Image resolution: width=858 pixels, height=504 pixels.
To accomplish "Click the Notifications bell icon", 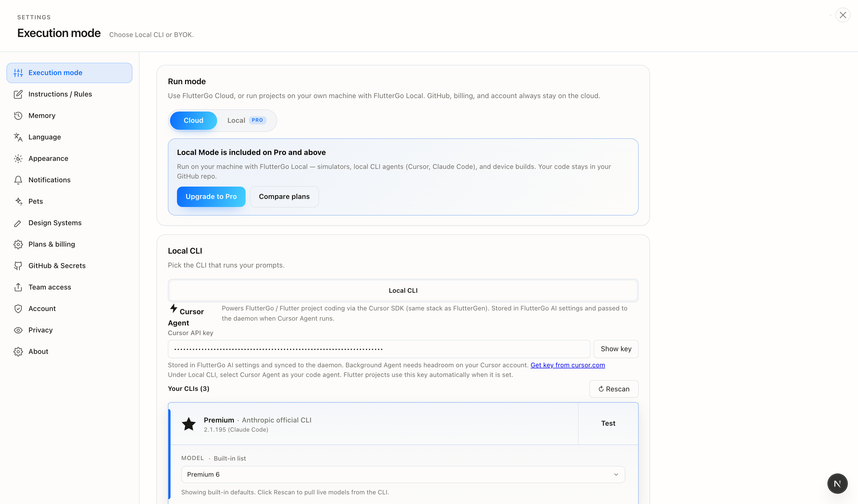I will pyautogui.click(x=18, y=180).
